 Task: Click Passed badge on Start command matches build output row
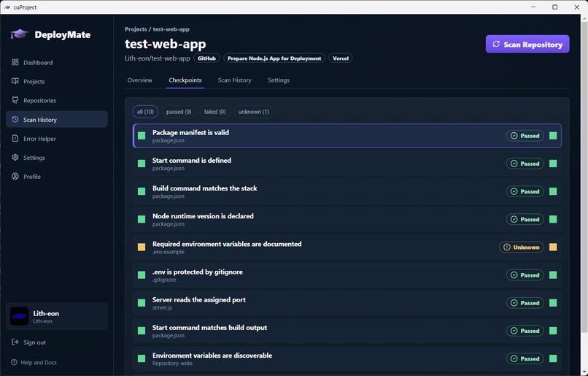point(525,331)
